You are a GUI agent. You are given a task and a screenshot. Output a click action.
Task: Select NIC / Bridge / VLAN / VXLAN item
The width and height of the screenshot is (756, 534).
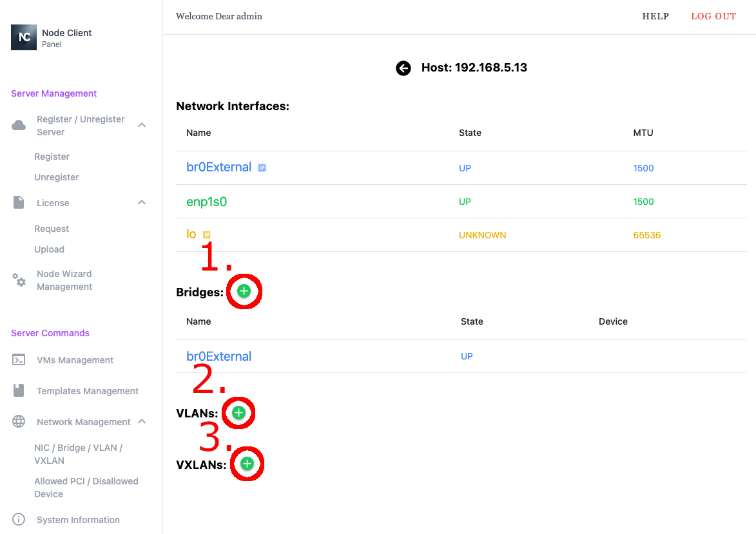78,454
